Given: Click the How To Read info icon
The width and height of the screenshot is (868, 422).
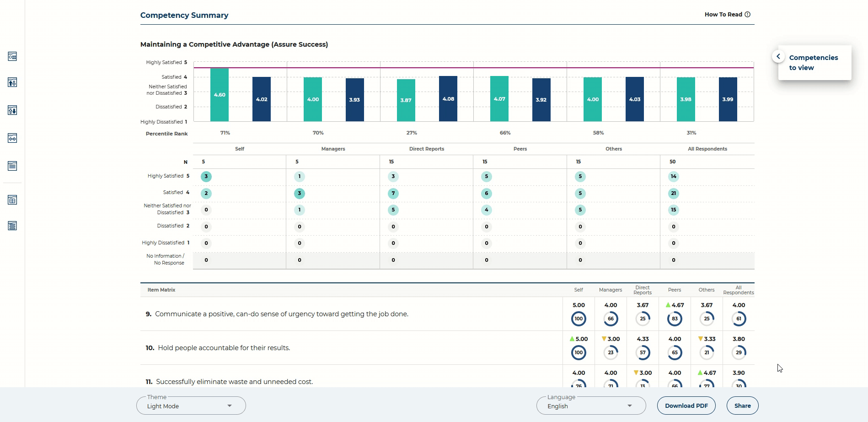Looking at the screenshot, I should click(747, 15).
